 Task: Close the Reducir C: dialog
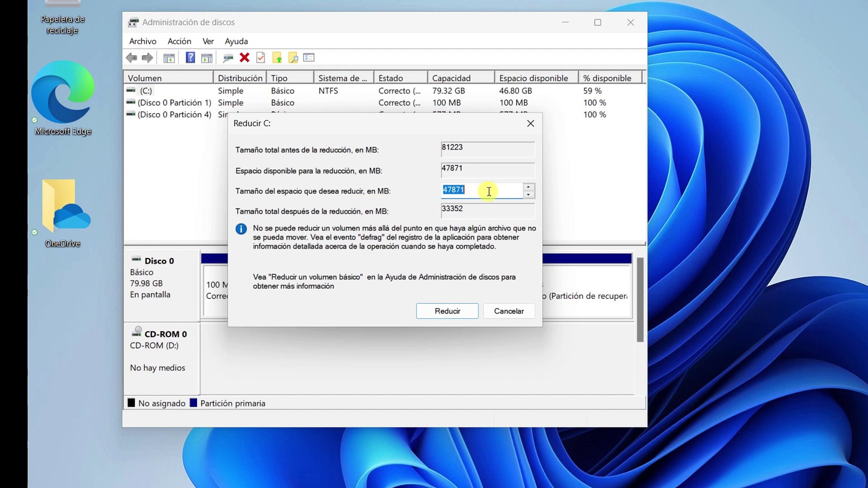point(530,123)
